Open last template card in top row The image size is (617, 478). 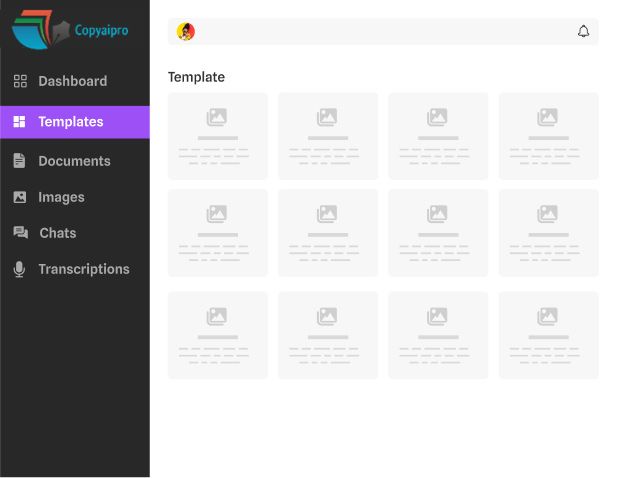pos(548,136)
